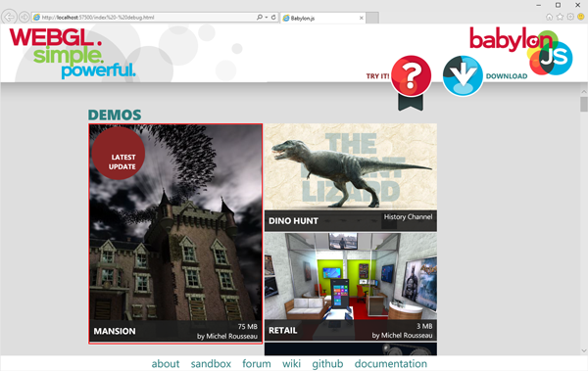Open the documentation link
Screen dimensions: 588x371
coord(391,364)
